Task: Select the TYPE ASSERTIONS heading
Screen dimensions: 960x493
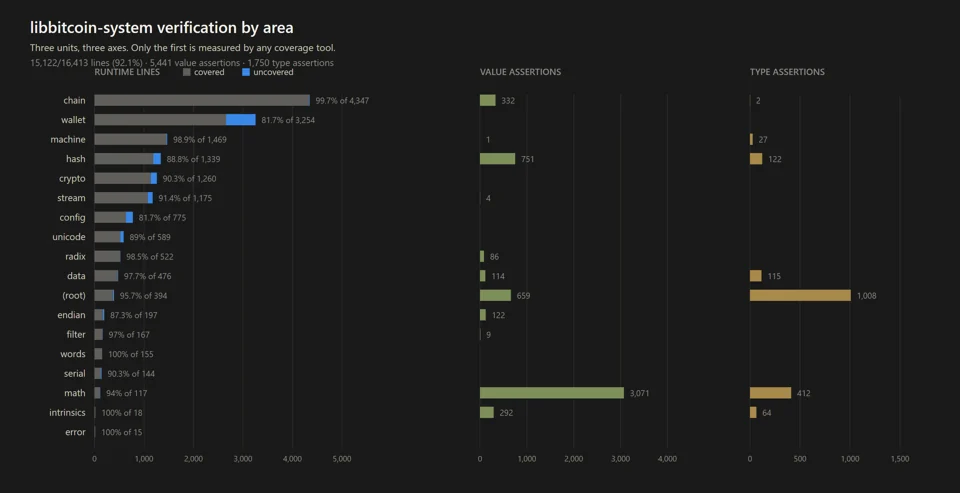Action: (x=787, y=72)
